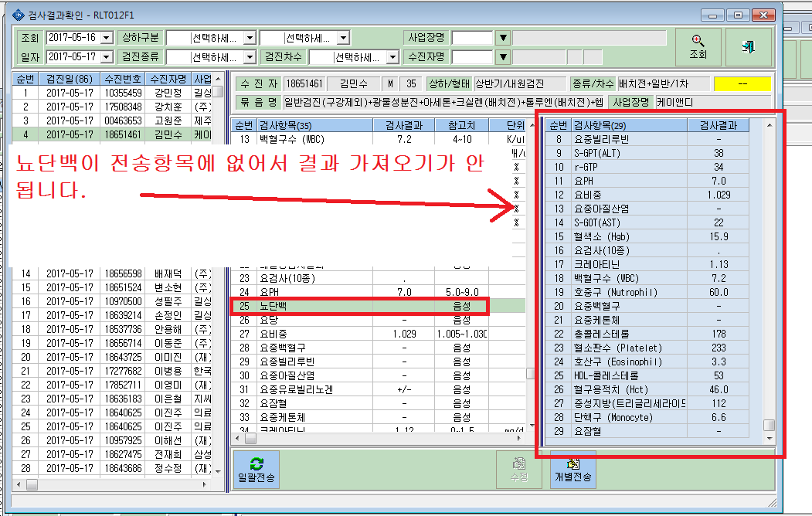Click the yellow status box
Screen dimensions: 812x516
click(742, 84)
